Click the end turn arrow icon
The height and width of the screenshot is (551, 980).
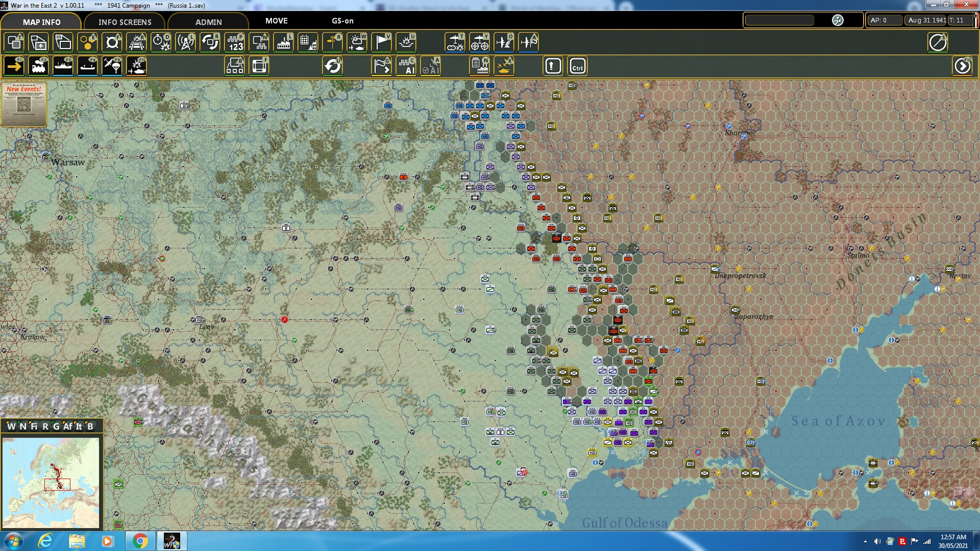(962, 66)
